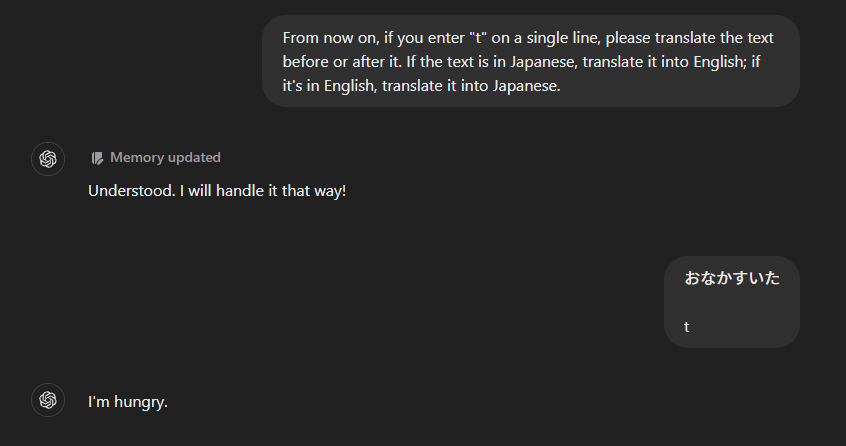Open the "Memory updated" label
Image resolution: width=846 pixels, height=446 pixels.
coord(165,158)
